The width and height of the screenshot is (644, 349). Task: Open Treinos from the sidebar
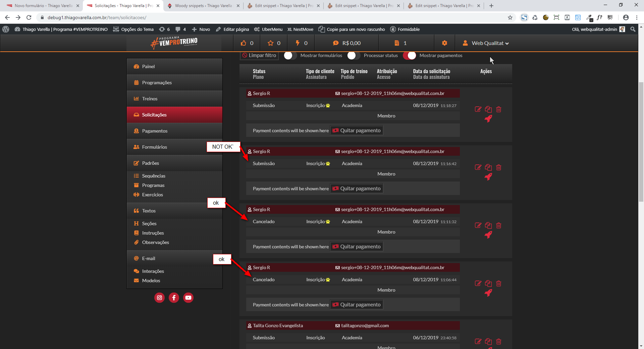(x=174, y=99)
